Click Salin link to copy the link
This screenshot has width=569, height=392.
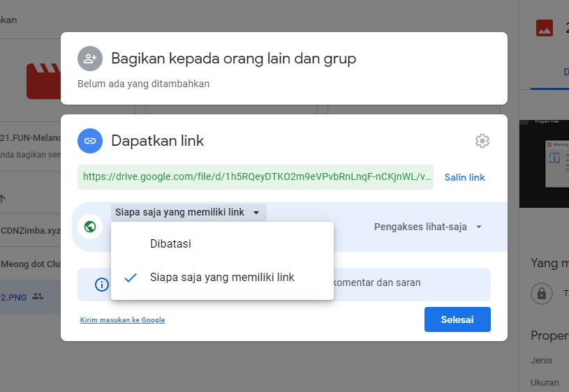pos(464,177)
